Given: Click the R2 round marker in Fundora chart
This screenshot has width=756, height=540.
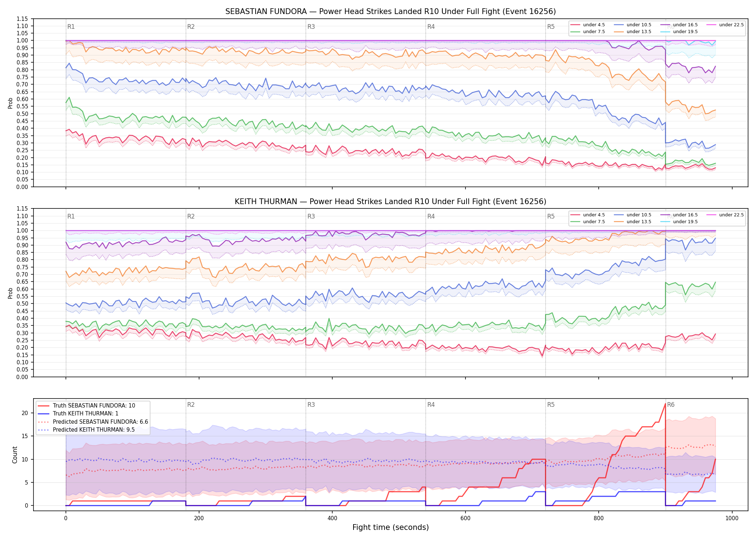Looking at the screenshot, I should pos(191,27).
